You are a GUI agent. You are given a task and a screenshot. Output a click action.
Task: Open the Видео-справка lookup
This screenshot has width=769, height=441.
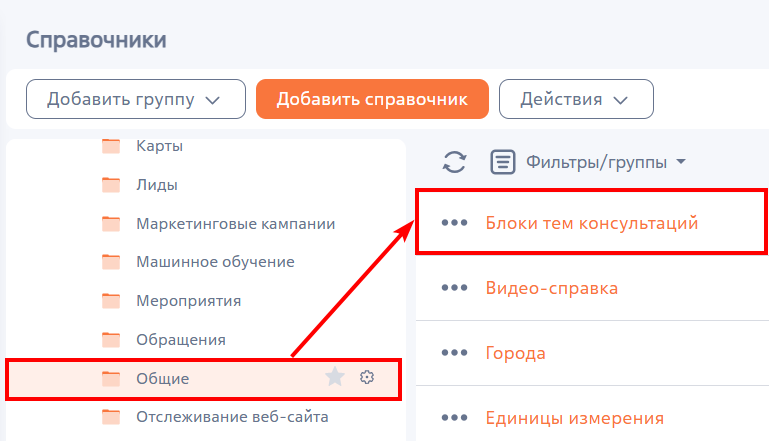coord(551,288)
